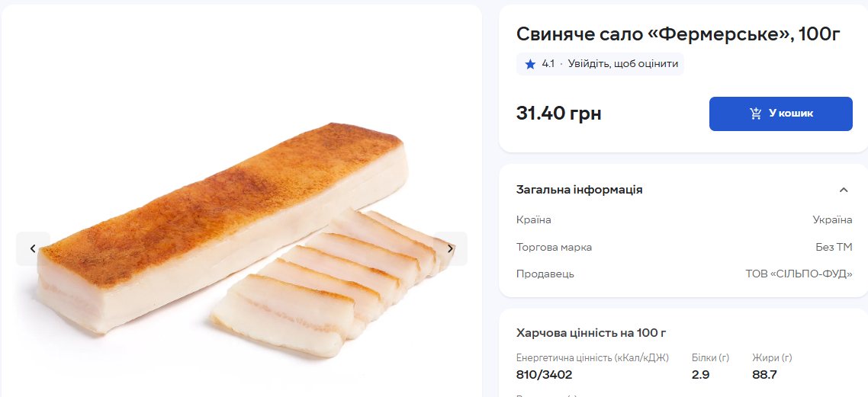Add the product with «У кошик»
The image size is (868, 397).
coord(780,114)
